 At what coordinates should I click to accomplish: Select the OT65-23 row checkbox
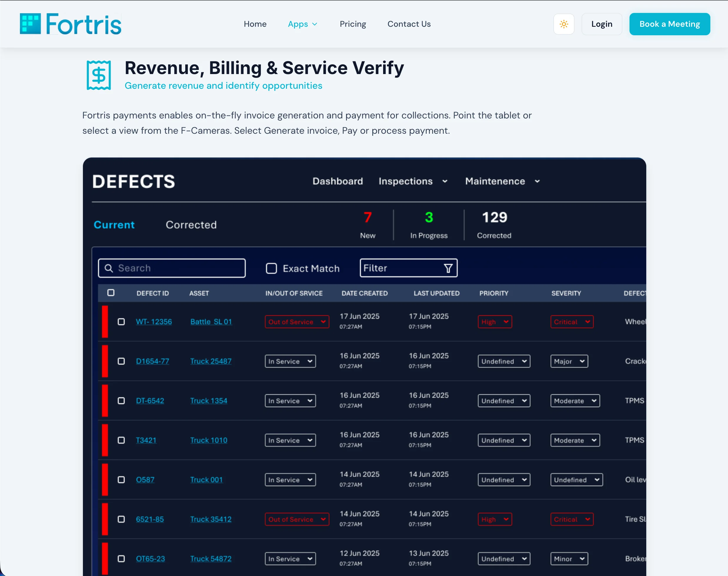121,559
